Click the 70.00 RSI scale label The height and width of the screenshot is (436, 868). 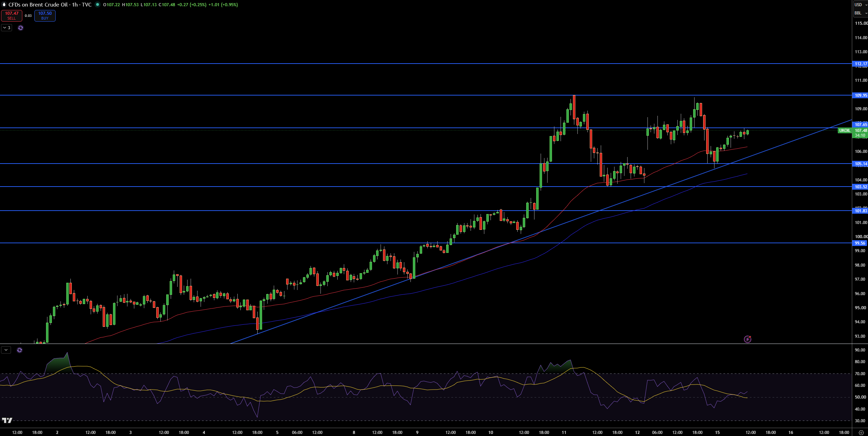[x=860, y=373]
